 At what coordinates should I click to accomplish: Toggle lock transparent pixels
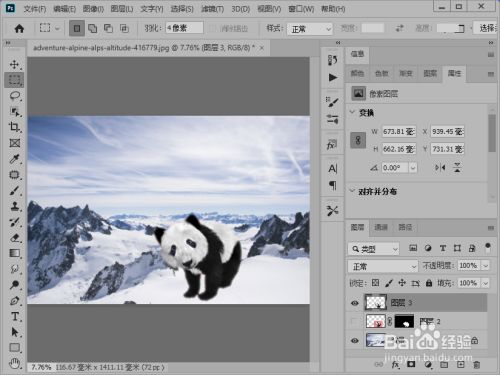click(375, 283)
